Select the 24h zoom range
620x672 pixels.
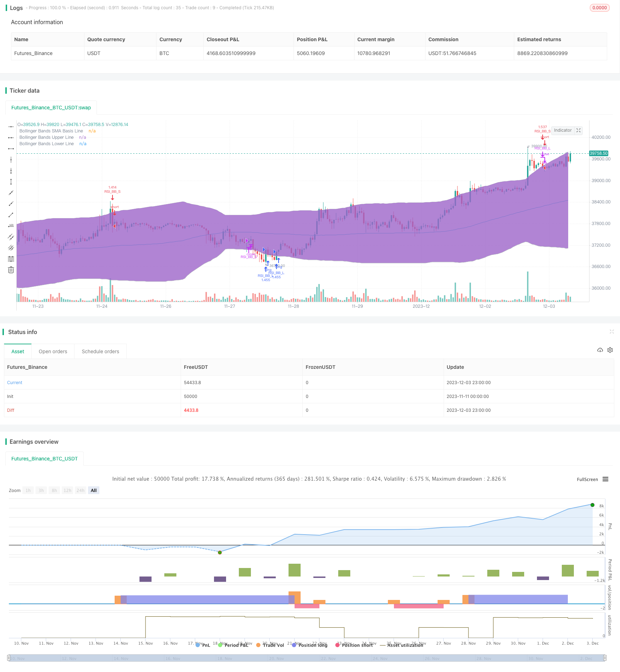tap(81, 491)
